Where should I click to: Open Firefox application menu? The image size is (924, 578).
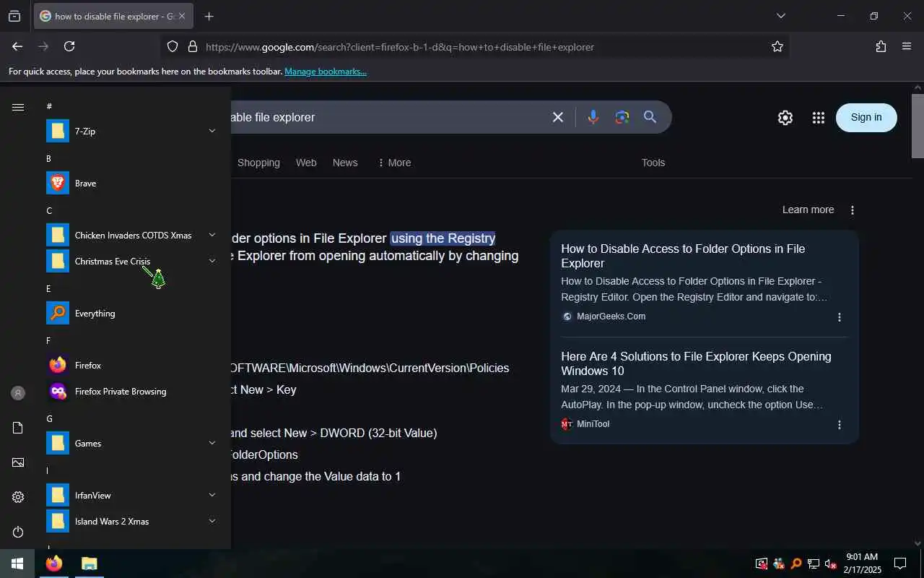(x=907, y=46)
